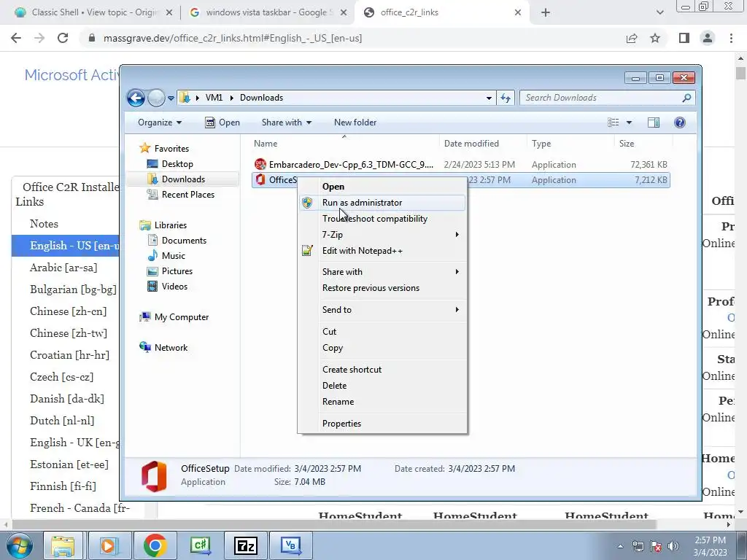Switch to windows vista taskbar Google tab
747x560 pixels.
267,12
